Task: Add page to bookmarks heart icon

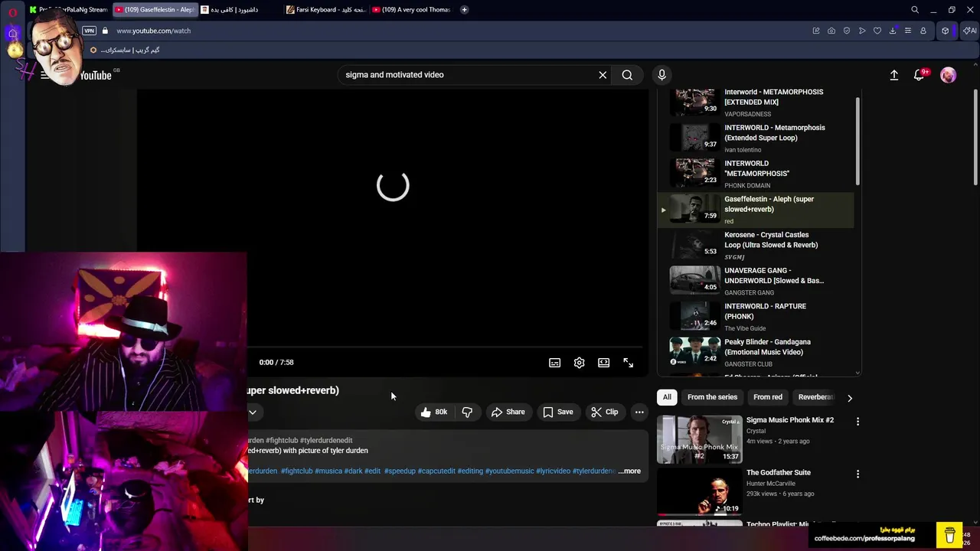Action: tap(877, 31)
